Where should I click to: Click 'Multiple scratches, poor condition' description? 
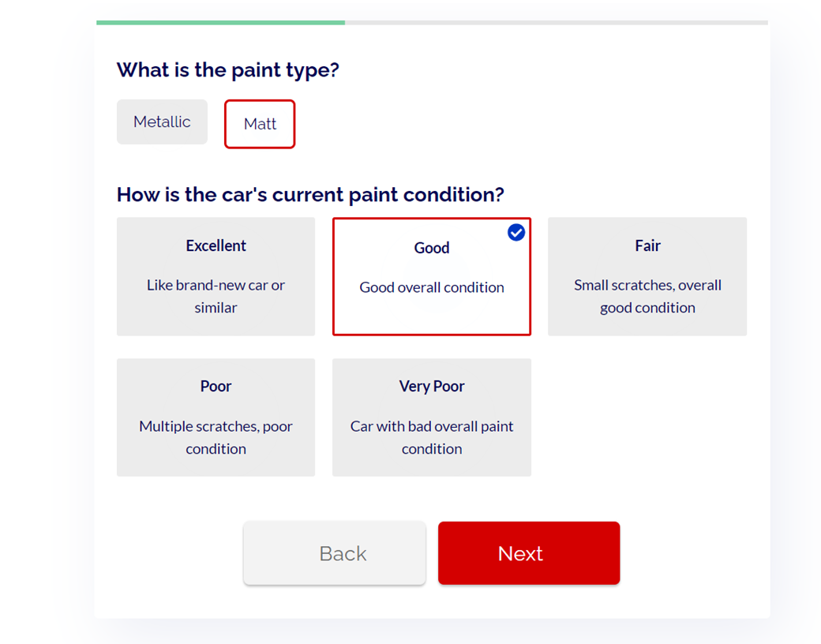pyautogui.click(x=216, y=437)
